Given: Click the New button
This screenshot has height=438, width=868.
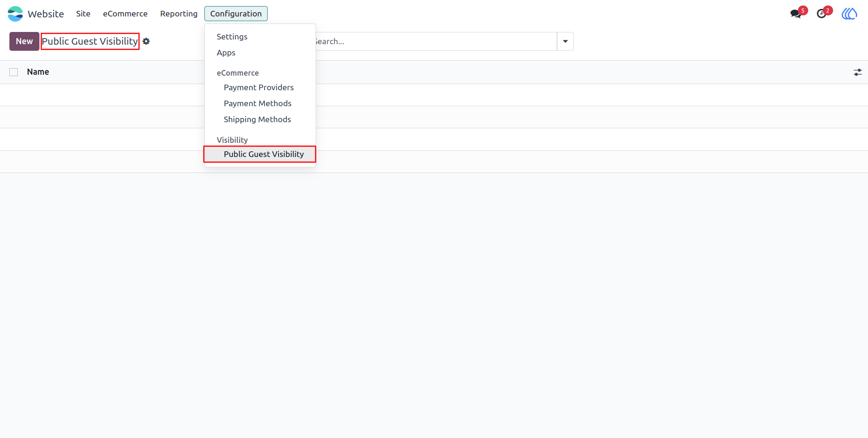Looking at the screenshot, I should pyautogui.click(x=24, y=41).
